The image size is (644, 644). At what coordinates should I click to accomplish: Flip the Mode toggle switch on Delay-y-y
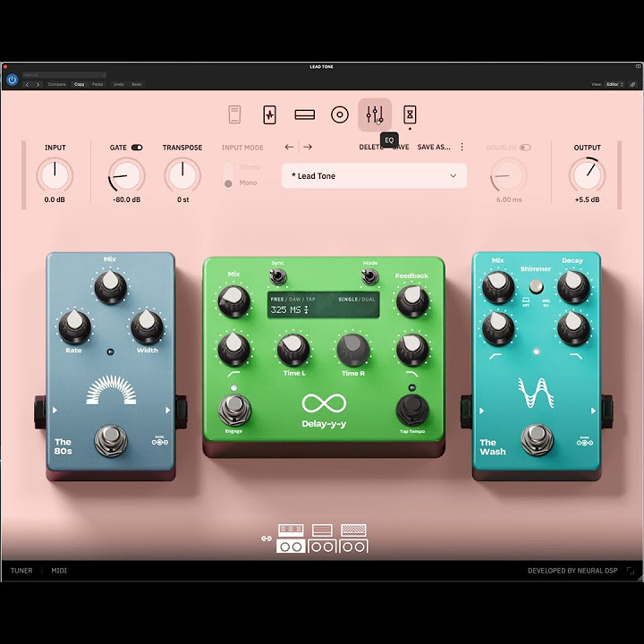369,276
